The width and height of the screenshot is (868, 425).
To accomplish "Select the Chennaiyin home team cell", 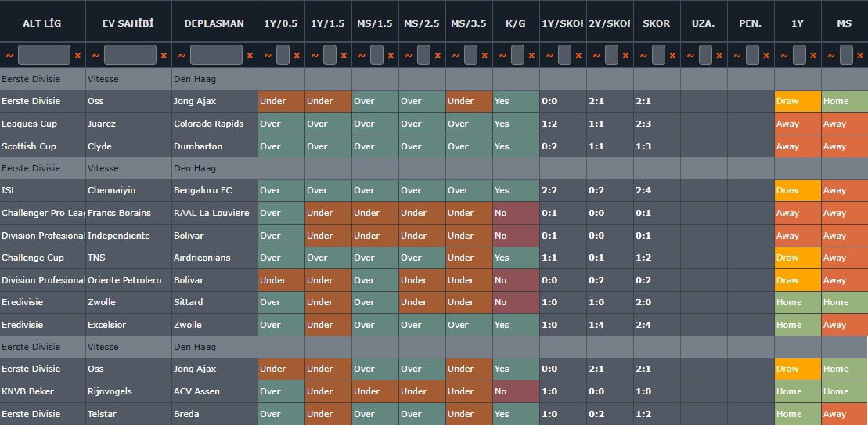I will click(x=128, y=190).
